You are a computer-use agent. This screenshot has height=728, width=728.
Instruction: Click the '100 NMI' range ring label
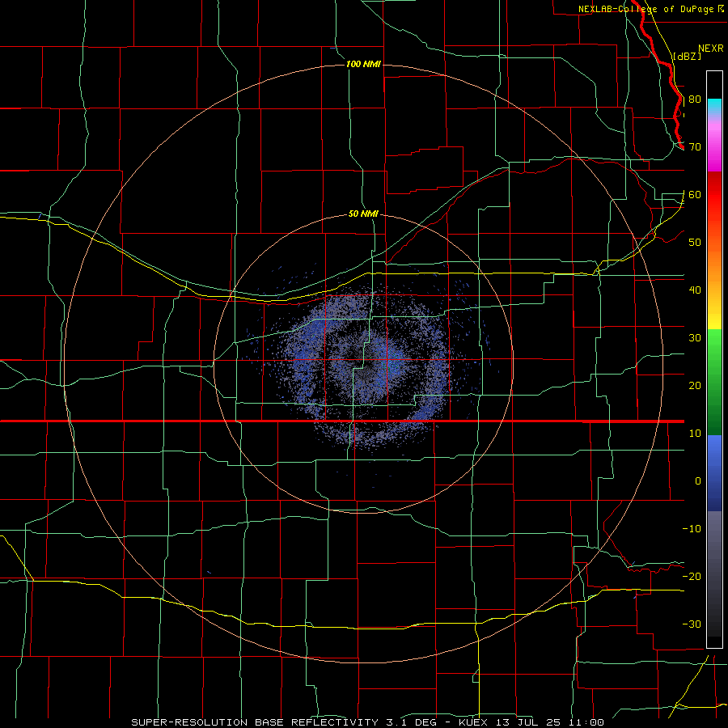[363, 64]
